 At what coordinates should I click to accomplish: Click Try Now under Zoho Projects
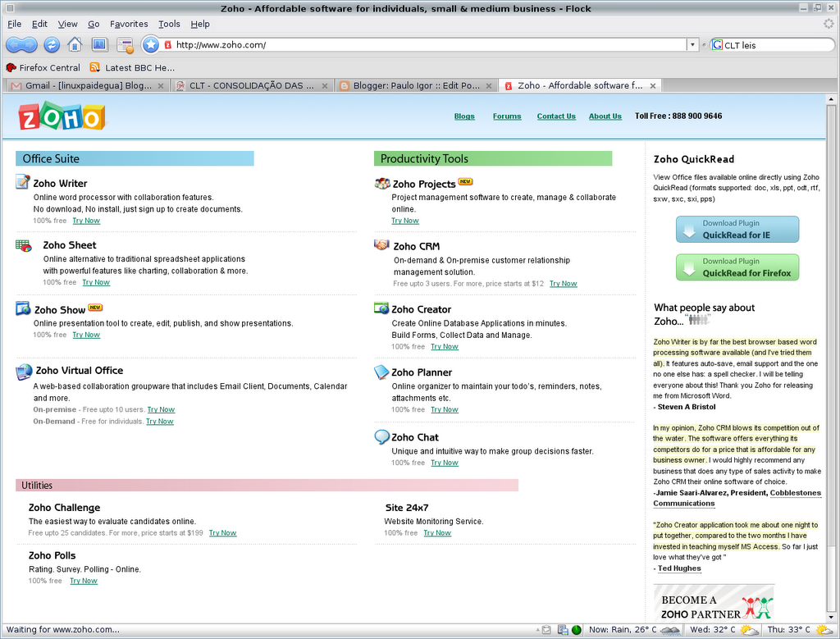405,221
